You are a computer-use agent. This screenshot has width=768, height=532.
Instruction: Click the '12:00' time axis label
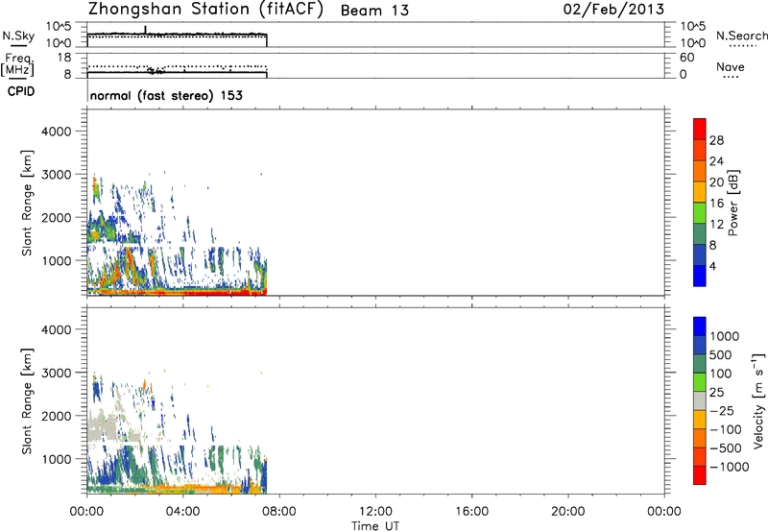375,512
